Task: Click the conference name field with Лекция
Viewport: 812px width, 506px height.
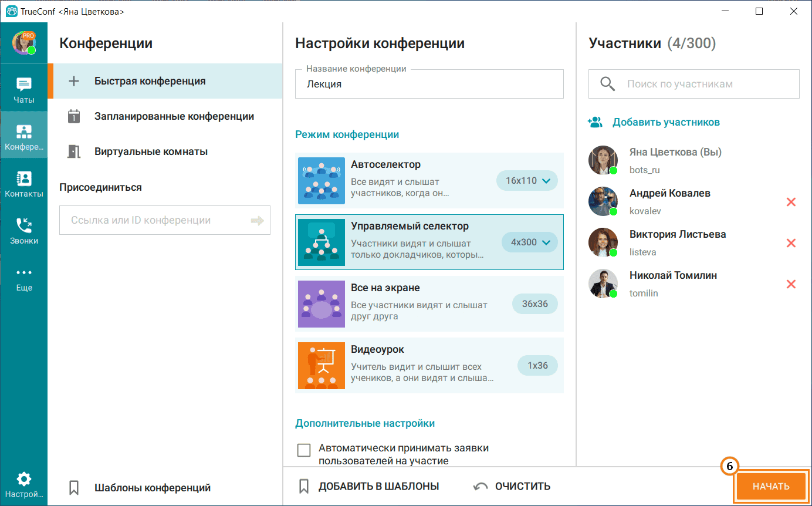Action: (x=429, y=84)
